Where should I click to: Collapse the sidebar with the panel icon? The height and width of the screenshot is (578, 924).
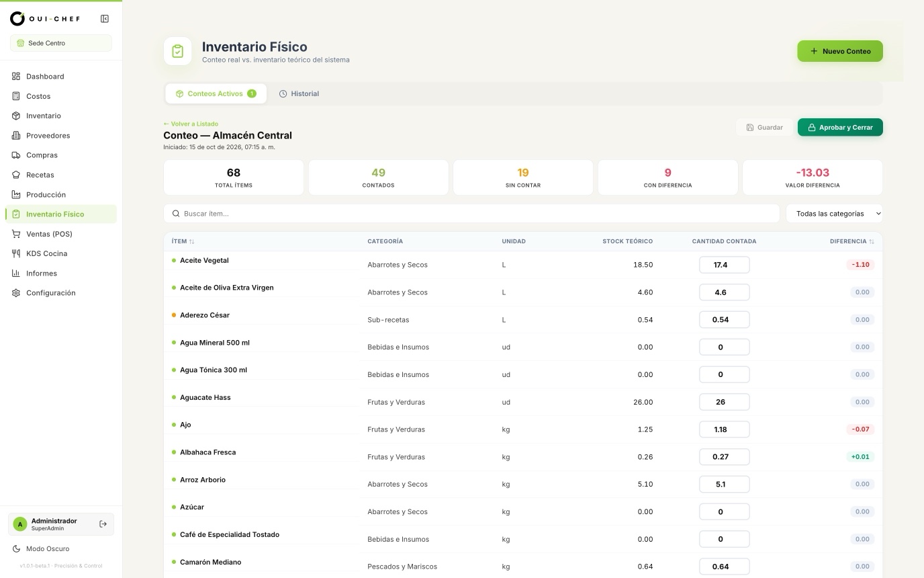(x=105, y=19)
